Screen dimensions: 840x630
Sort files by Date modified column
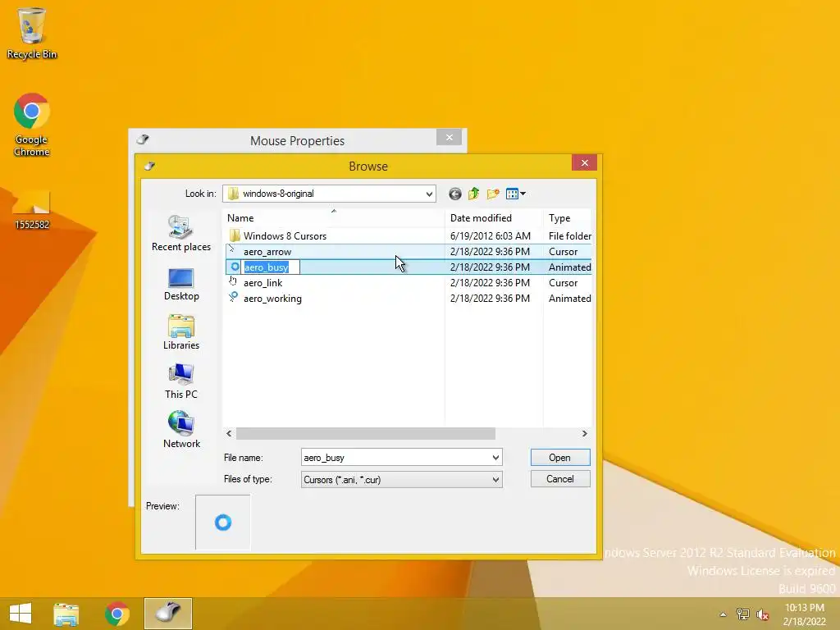point(494,218)
